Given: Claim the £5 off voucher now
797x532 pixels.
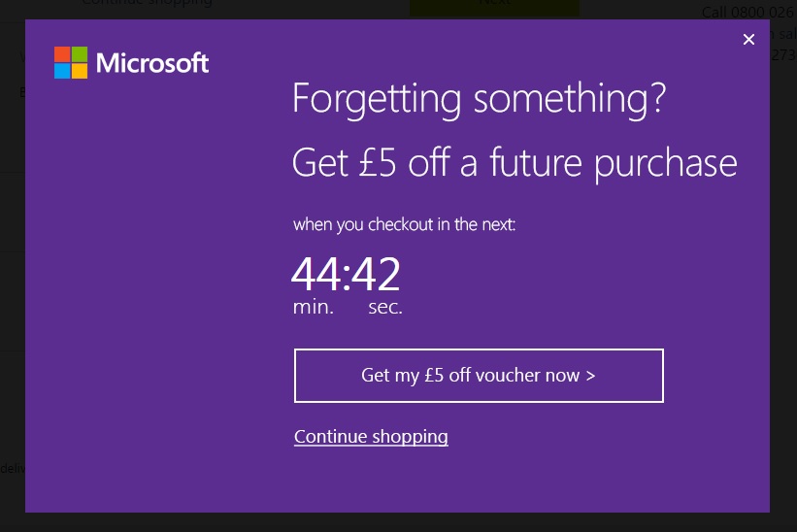Looking at the screenshot, I should (479, 376).
